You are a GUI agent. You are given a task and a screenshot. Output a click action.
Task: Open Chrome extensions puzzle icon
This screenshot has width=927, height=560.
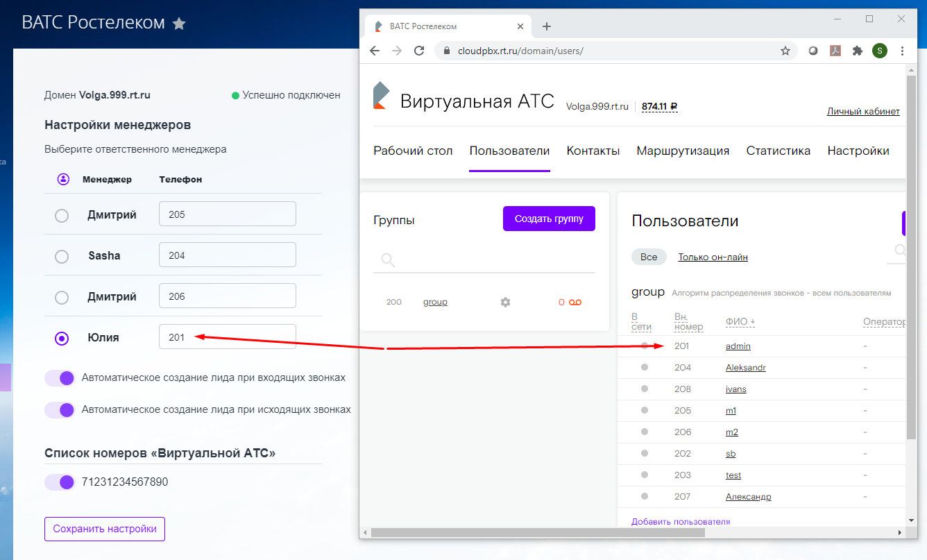[x=858, y=51]
